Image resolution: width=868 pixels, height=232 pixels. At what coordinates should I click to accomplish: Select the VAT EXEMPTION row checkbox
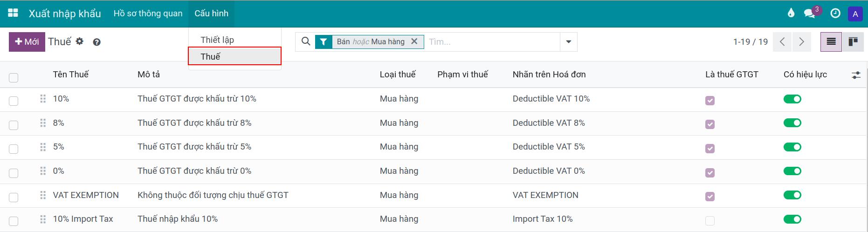[14, 198]
